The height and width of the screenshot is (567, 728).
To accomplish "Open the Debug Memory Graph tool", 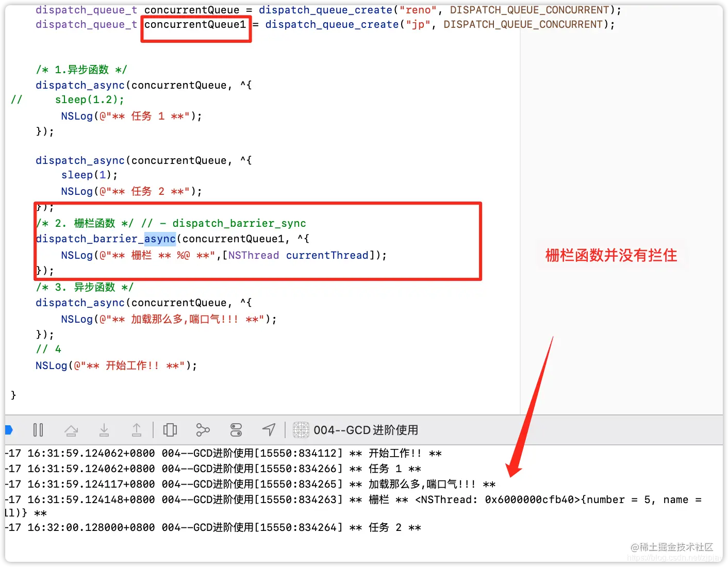I will click(203, 430).
